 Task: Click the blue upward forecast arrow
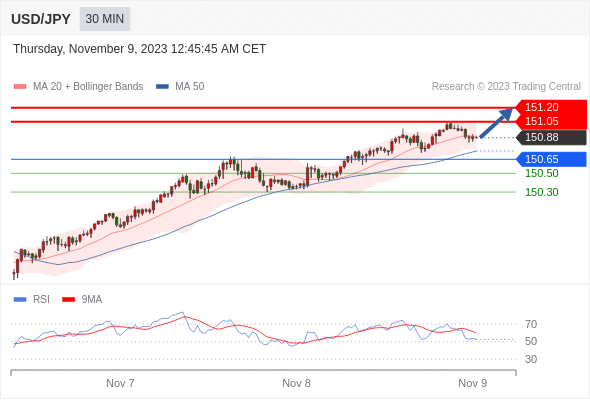click(x=496, y=123)
